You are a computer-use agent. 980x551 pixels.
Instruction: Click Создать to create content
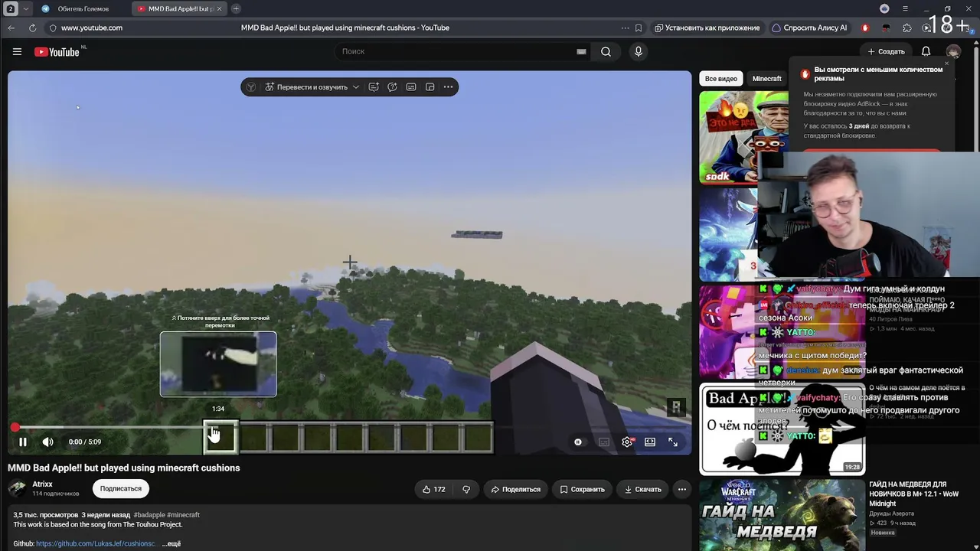887,51
